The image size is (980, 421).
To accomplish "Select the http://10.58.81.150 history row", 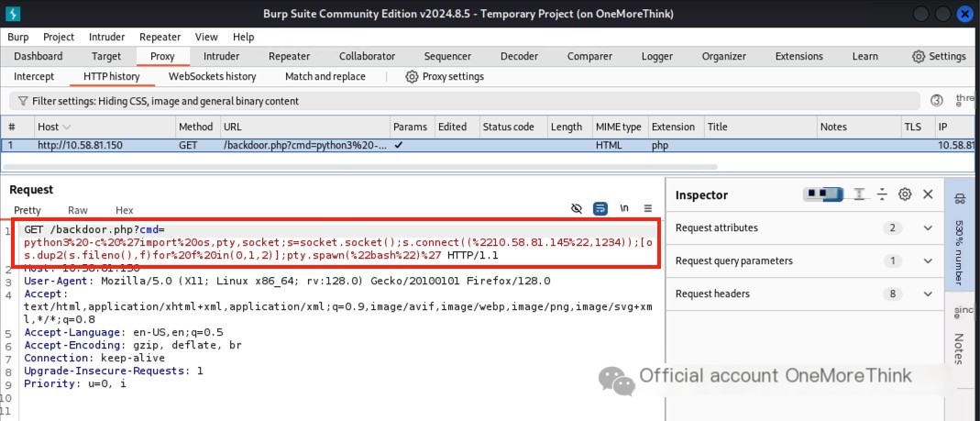I will pos(490,146).
